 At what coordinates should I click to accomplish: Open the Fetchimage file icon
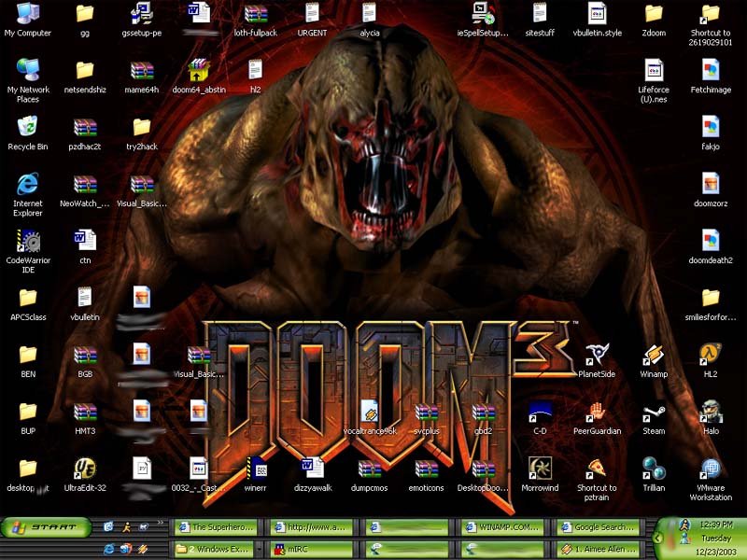(711, 77)
